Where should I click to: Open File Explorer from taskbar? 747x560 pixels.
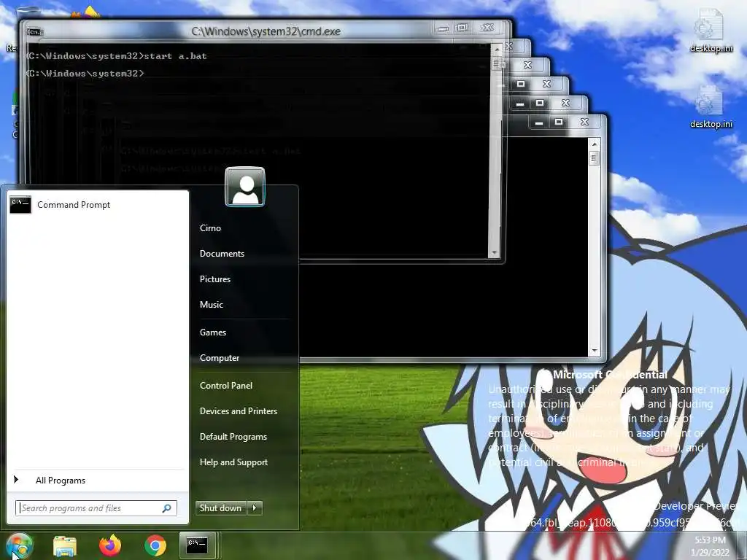tap(65, 546)
